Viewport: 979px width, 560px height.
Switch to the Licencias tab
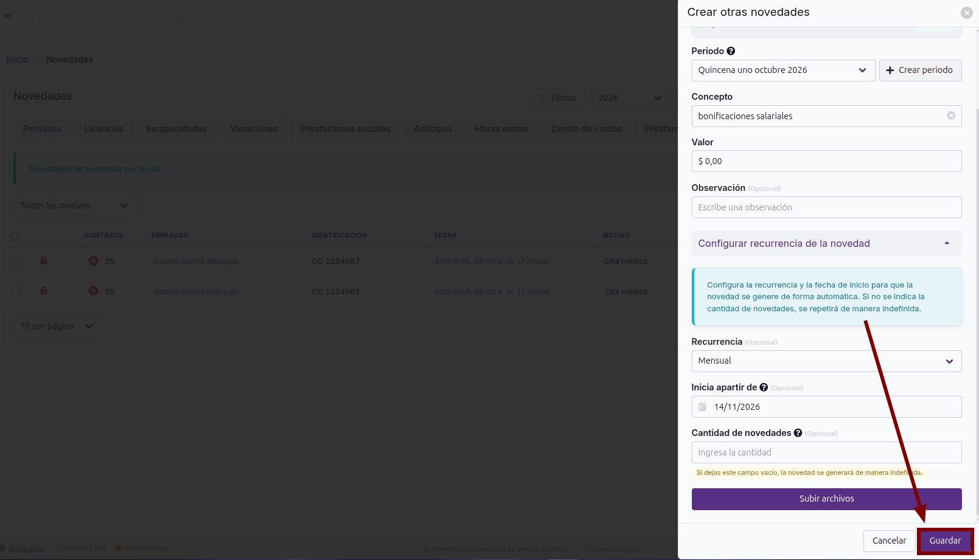pos(103,129)
